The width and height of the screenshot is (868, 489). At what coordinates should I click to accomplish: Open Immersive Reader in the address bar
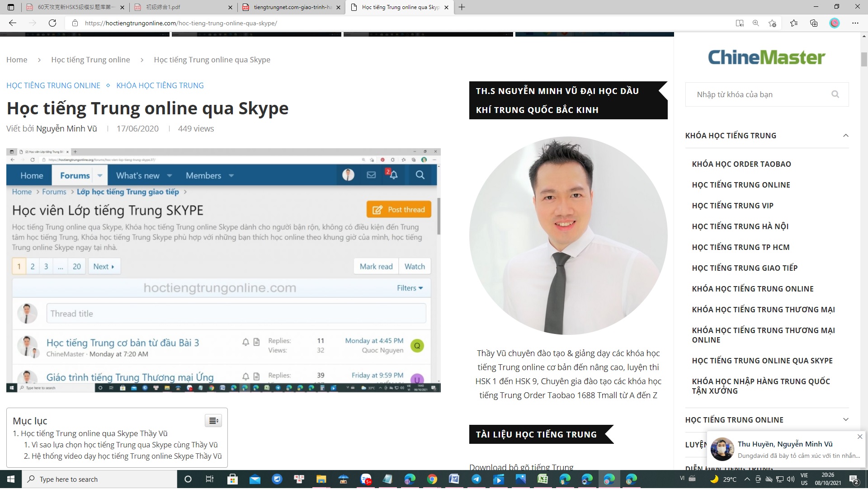click(x=740, y=23)
